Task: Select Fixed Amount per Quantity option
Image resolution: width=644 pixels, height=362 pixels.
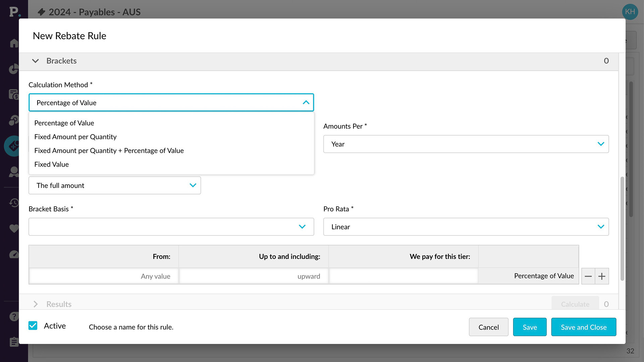Action: [x=75, y=137]
